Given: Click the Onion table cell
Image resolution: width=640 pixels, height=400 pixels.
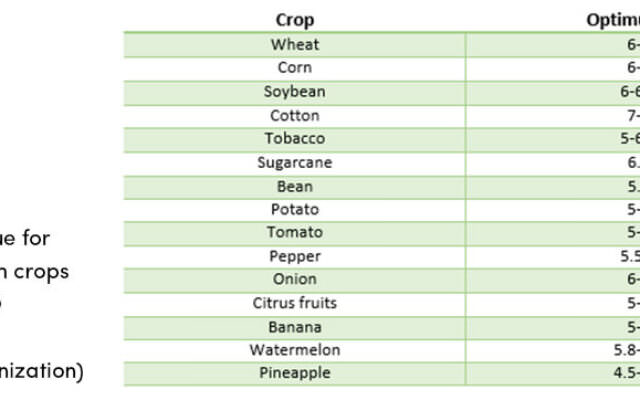Looking at the screenshot, I should pos(295,279).
